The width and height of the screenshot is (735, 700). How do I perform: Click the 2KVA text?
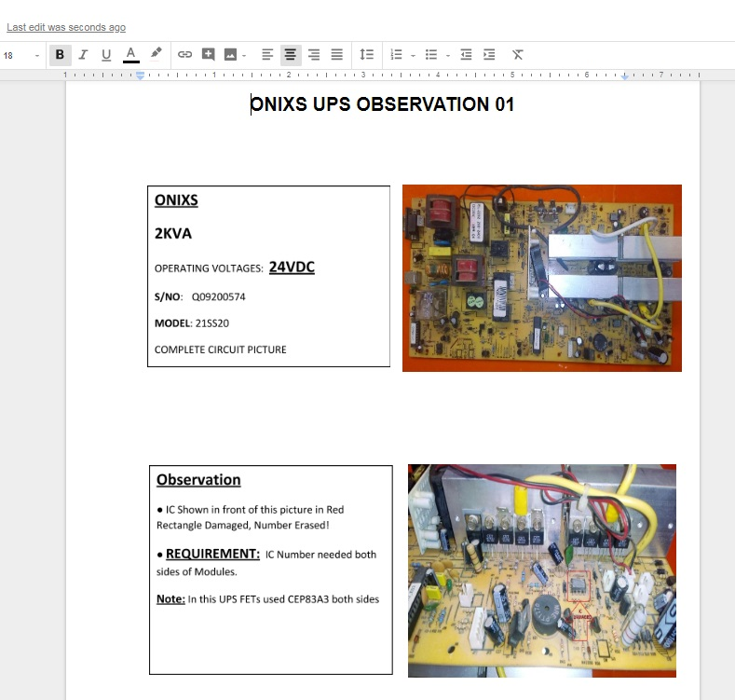pyautogui.click(x=173, y=234)
